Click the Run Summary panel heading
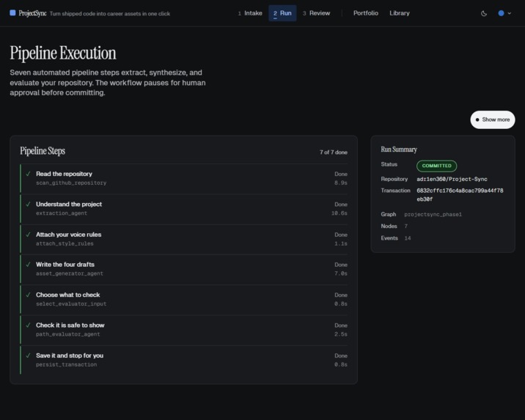This screenshot has width=525, height=420. 399,150
